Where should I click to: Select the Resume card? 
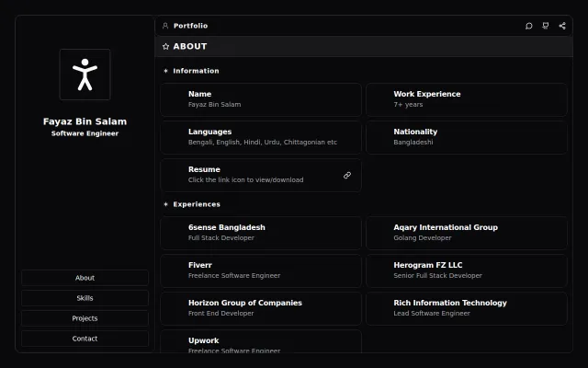pyautogui.click(x=261, y=176)
